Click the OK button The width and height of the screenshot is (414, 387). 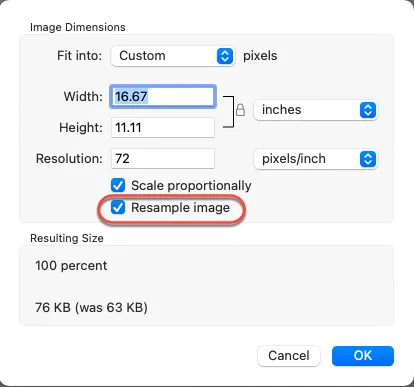[x=363, y=356]
